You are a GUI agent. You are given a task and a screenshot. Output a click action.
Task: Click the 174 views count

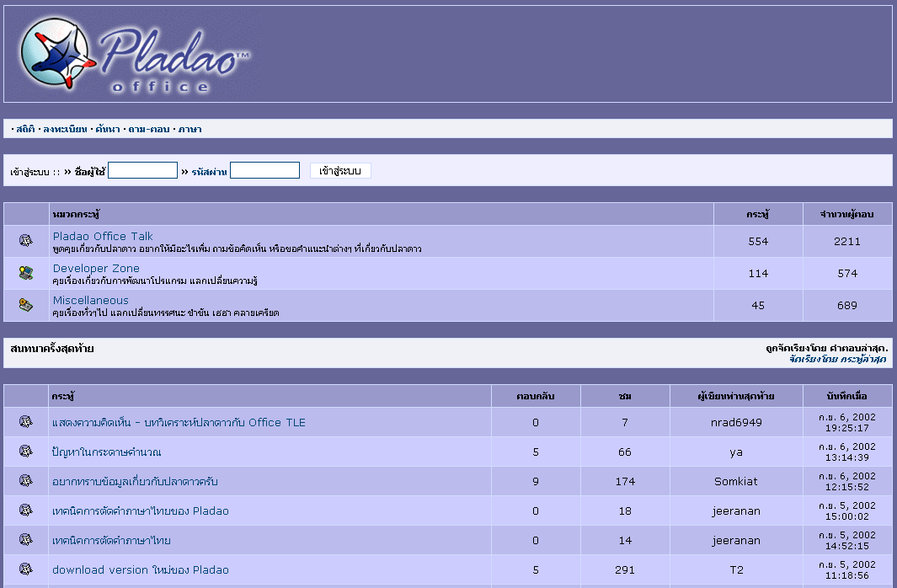625,482
